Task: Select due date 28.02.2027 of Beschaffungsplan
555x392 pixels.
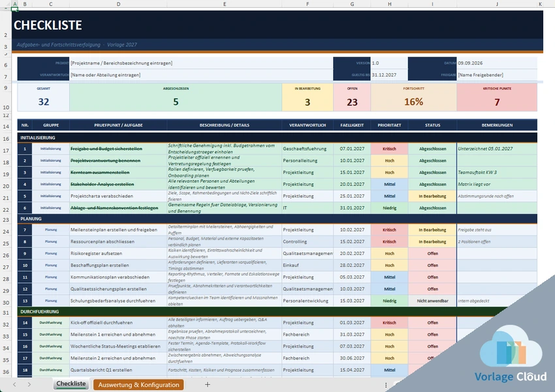Action: (x=352, y=265)
